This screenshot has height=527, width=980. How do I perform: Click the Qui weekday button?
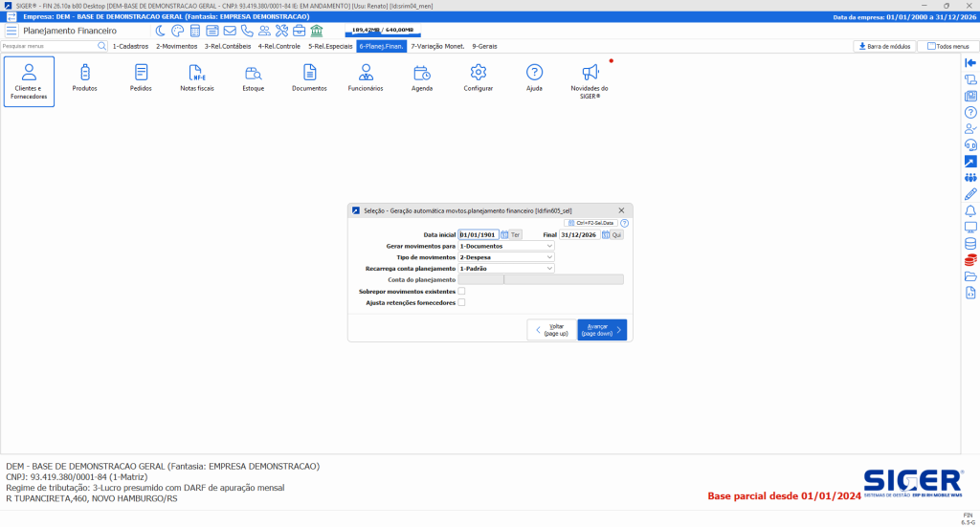pos(616,234)
